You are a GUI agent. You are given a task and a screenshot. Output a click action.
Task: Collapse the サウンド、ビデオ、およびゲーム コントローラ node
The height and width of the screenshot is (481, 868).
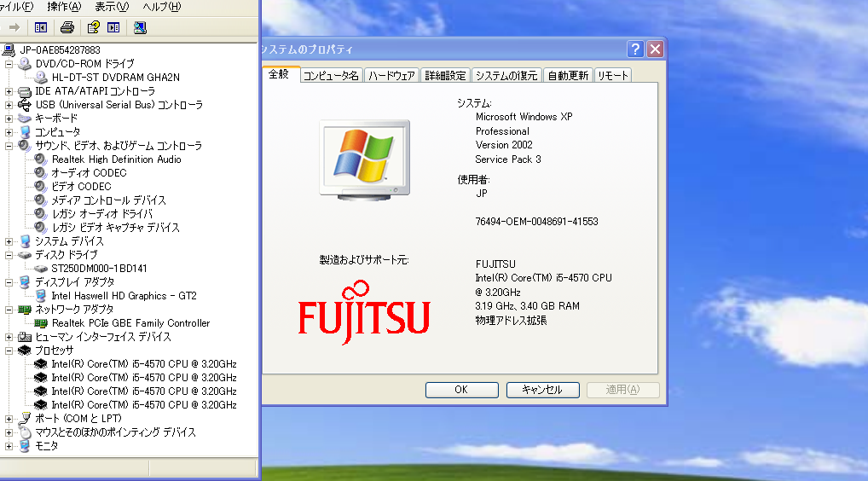tap(9, 146)
